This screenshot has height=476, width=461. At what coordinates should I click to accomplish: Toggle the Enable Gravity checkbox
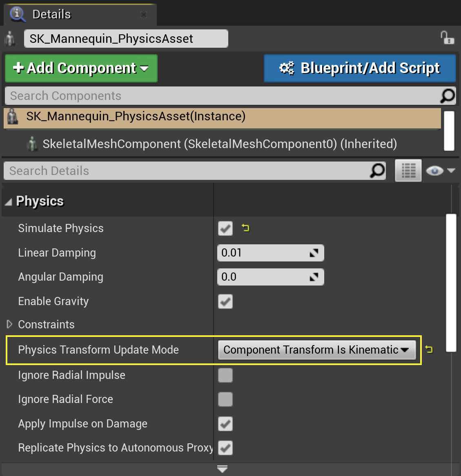coord(225,301)
